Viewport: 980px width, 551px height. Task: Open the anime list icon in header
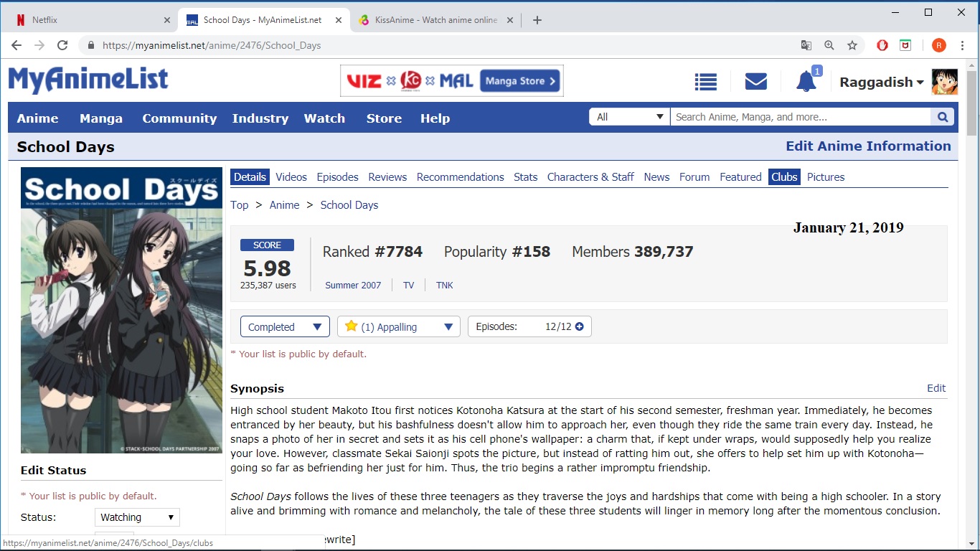[x=706, y=82]
